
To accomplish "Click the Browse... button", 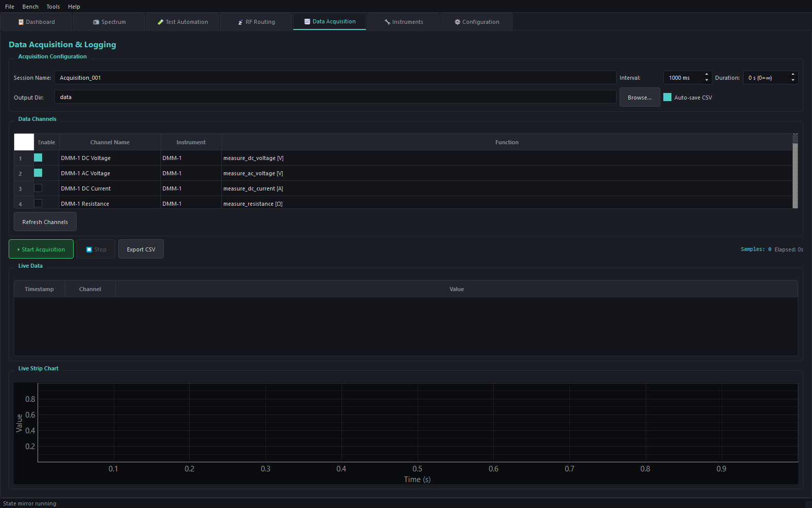I will click(639, 97).
